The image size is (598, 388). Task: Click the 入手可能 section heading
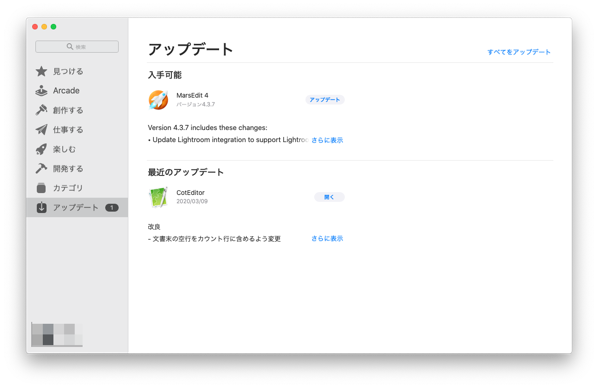click(x=165, y=75)
